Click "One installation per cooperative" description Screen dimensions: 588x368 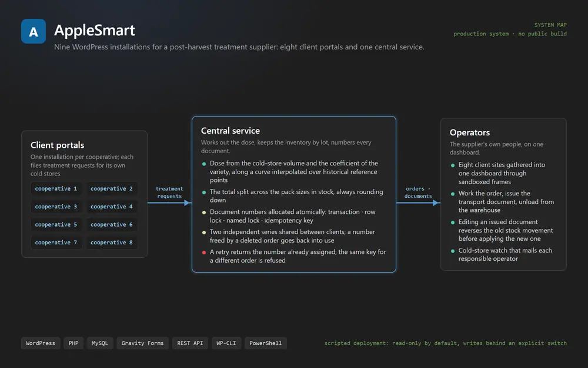point(82,165)
